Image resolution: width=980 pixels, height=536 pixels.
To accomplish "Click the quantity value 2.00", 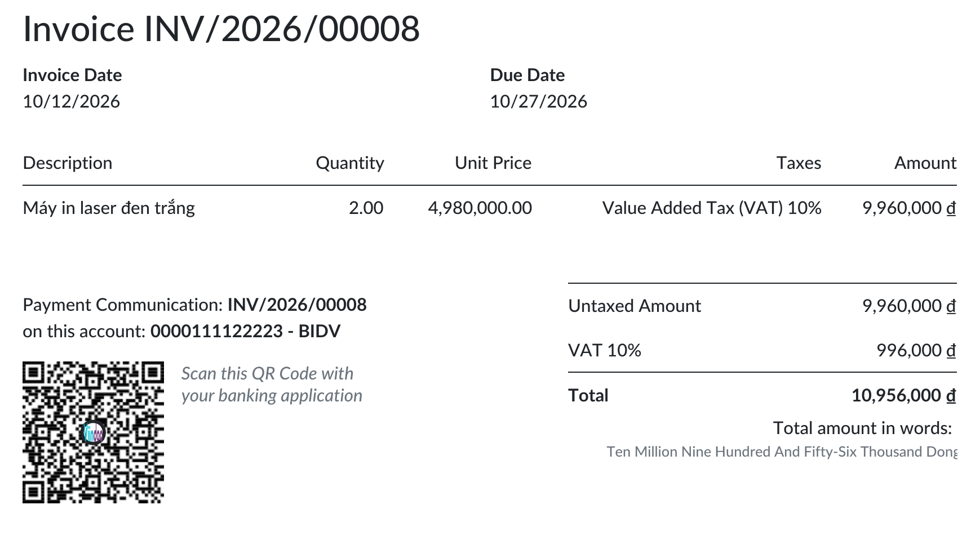I will (x=366, y=208).
